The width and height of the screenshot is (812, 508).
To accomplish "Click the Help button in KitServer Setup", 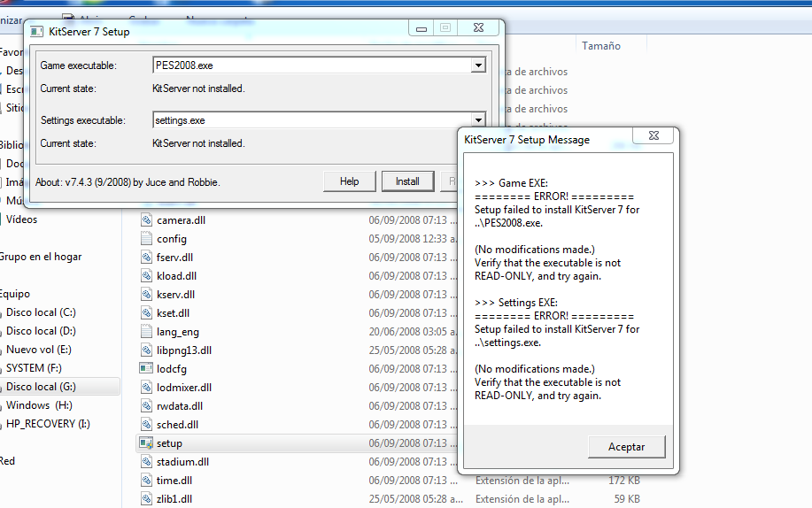I will (x=350, y=181).
